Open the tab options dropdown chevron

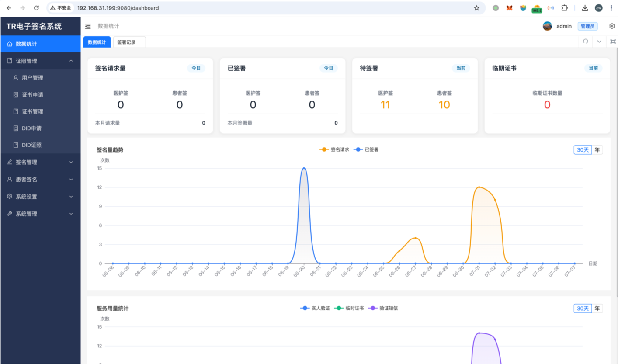click(x=599, y=42)
